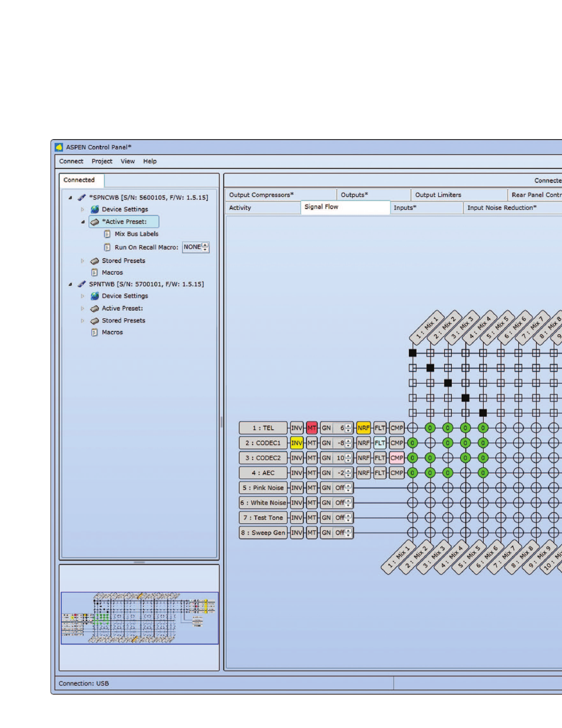Image resolution: width=562 pixels, height=728 pixels.
Task: Adjust the White Noise gain stepper showing Off
Action: [349, 503]
